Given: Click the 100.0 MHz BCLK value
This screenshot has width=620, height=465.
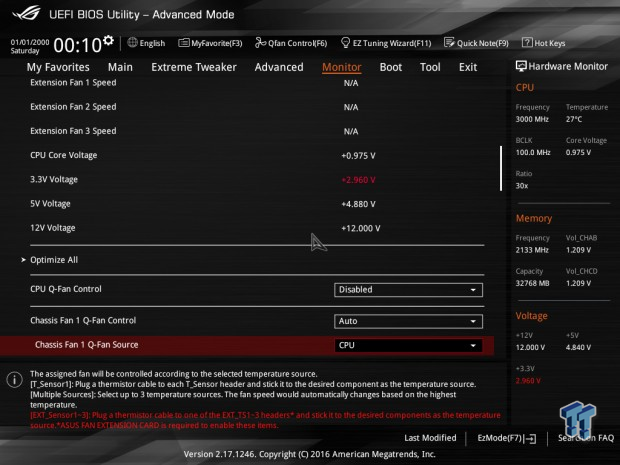Looking at the screenshot, I should (x=533, y=152).
